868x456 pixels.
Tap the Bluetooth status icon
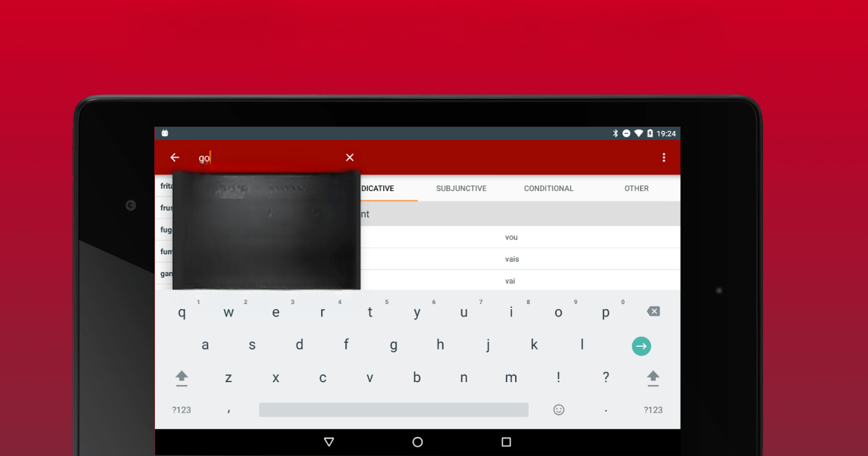(x=616, y=133)
